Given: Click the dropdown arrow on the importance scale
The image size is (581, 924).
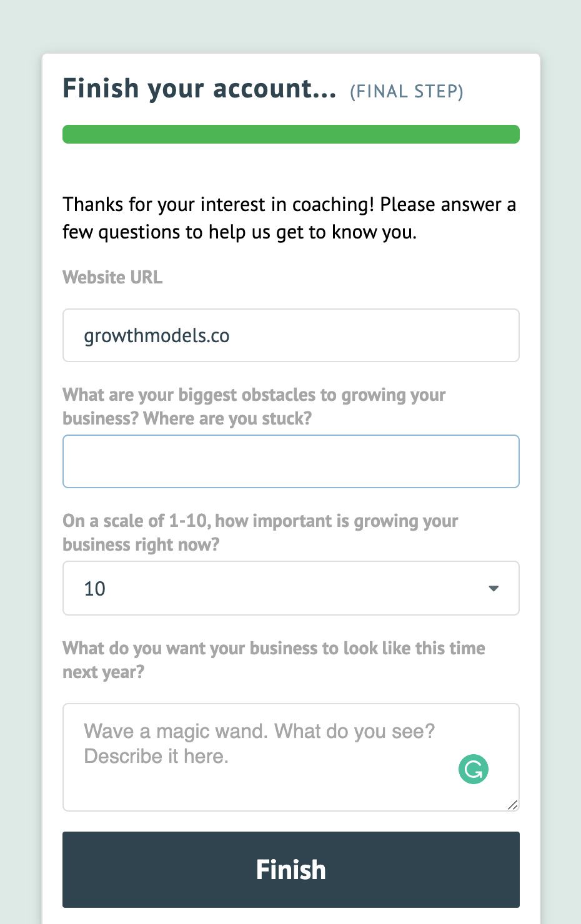Looking at the screenshot, I should coord(494,588).
